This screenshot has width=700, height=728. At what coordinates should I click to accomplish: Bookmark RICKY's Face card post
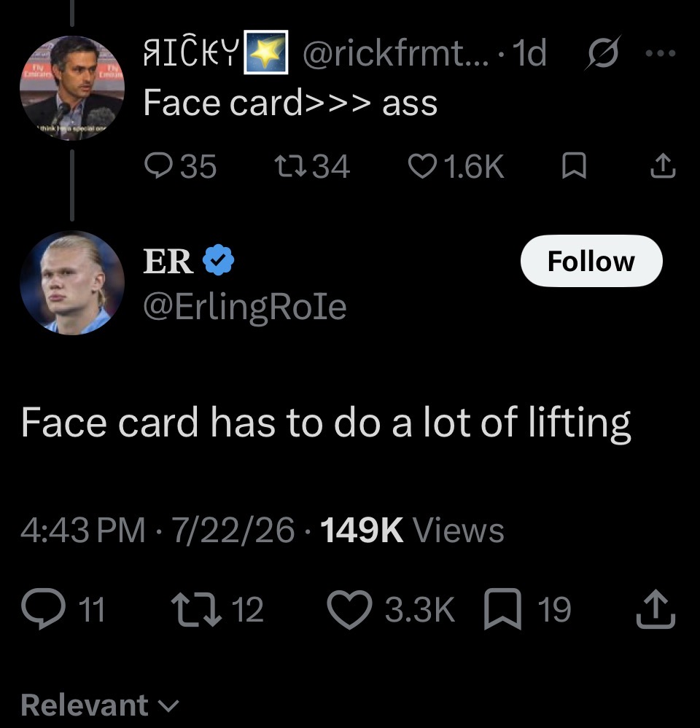tap(574, 166)
